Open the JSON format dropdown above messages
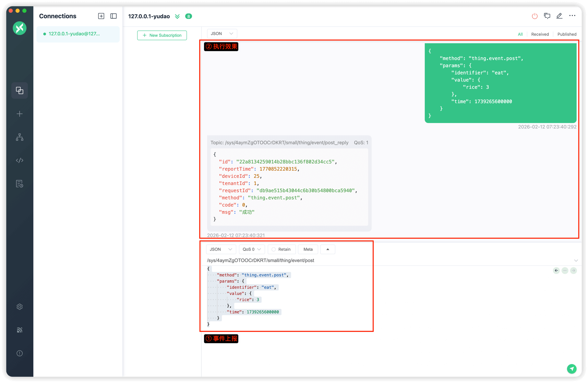Viewport: 588px width, 383px height. coord(222,34)
